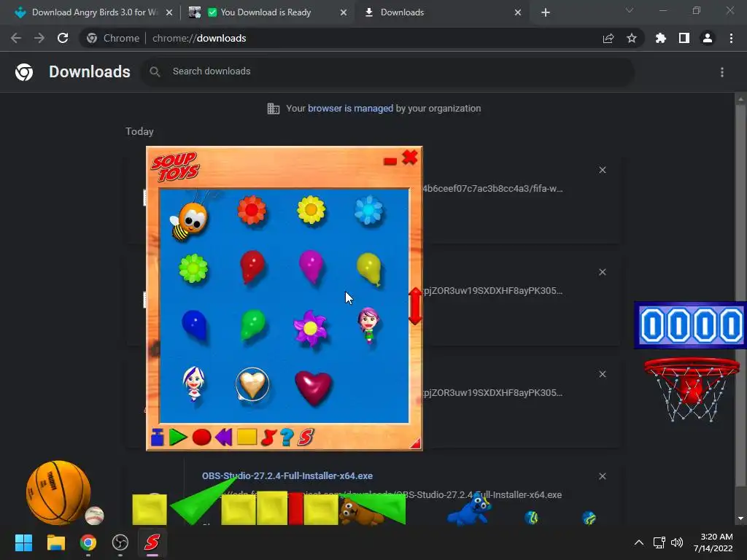Viewport: 747px width, 560px height.
Task: Go back in Chrome
Action: [x=16, y=38]
